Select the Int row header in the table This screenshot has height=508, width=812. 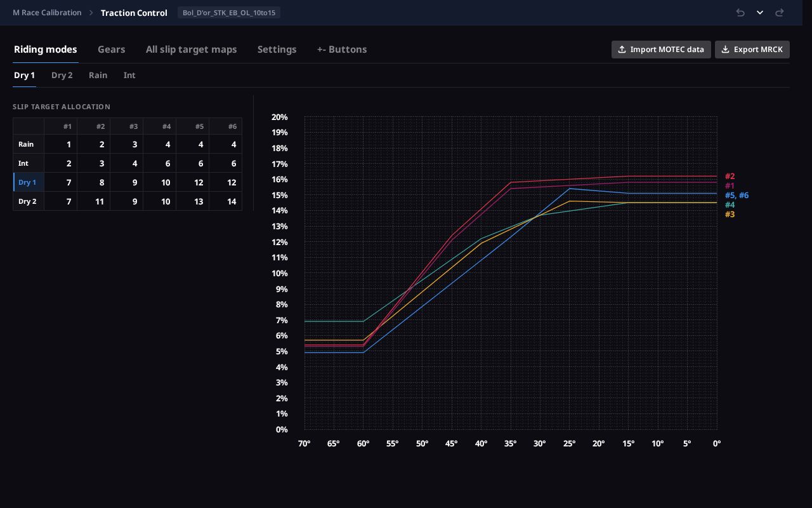point(29,163)
